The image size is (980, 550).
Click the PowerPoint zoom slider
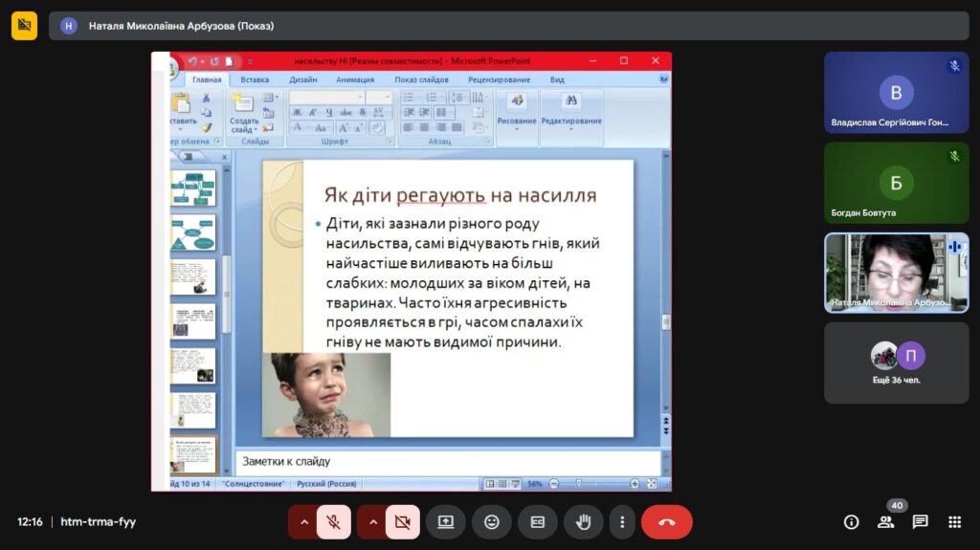593,484
